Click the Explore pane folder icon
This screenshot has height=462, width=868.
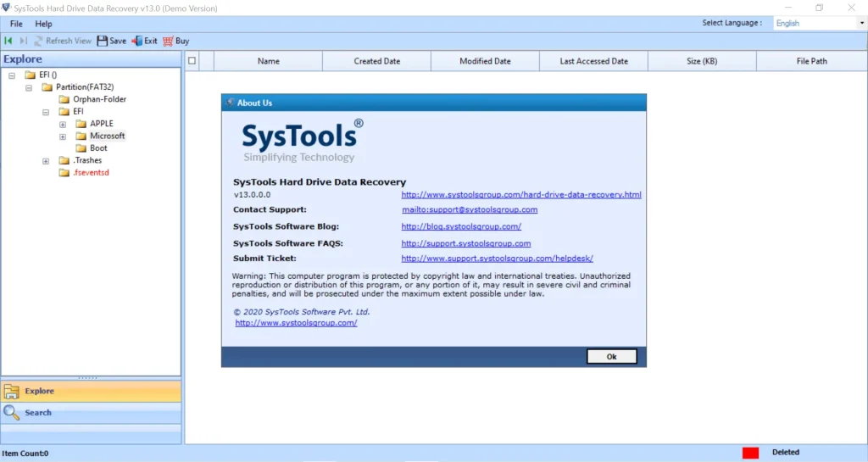pyautogui.click(x=12, y=391)
